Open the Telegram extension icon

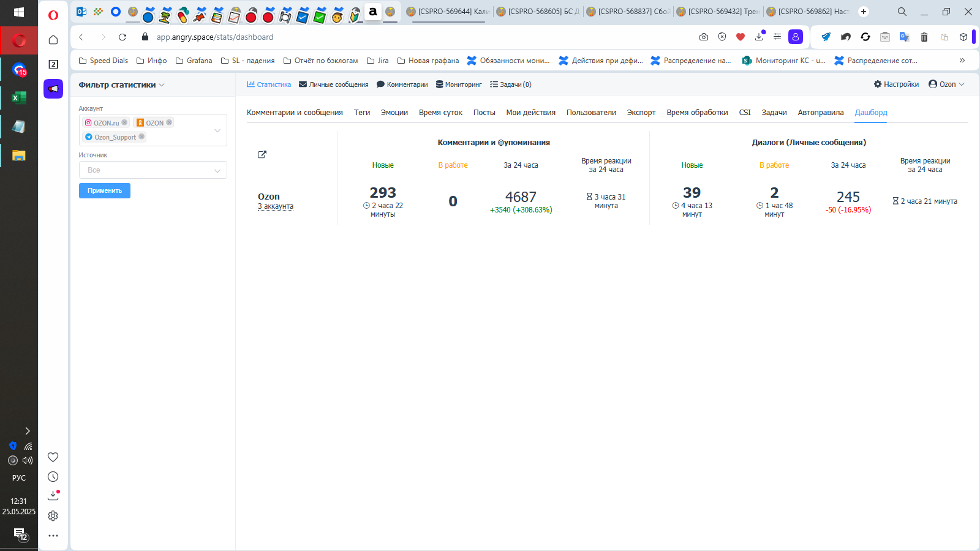pos(826,37)
